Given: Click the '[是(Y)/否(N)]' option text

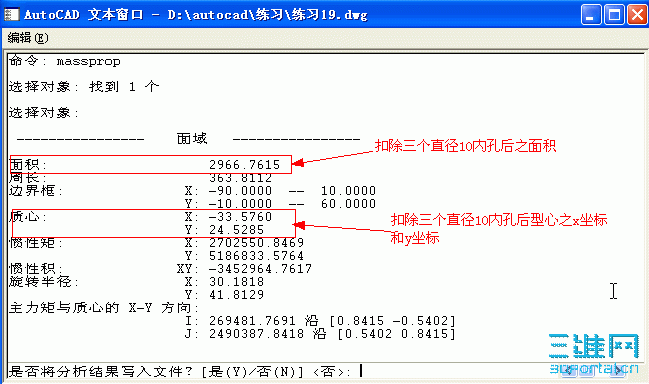Looking at the screenshot, I should point(252,371).
